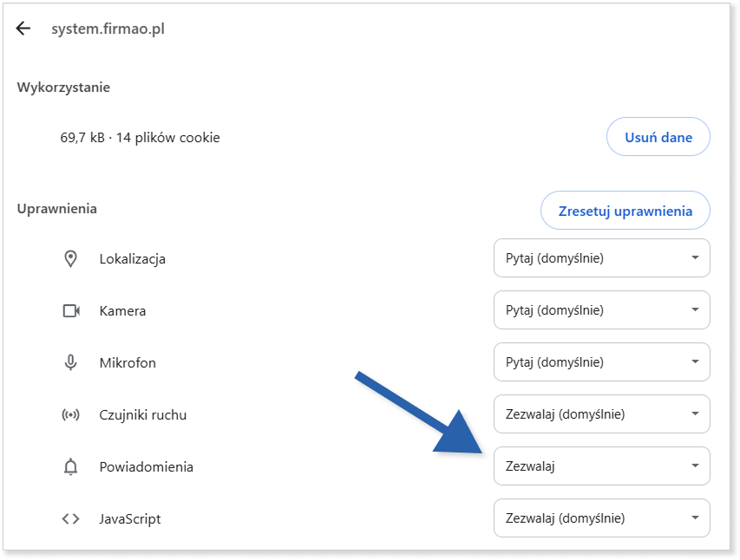Viewport: 740px width, 560px height.
Task: Click the Wykorzystanie section heading
Action: pos(63,88)
